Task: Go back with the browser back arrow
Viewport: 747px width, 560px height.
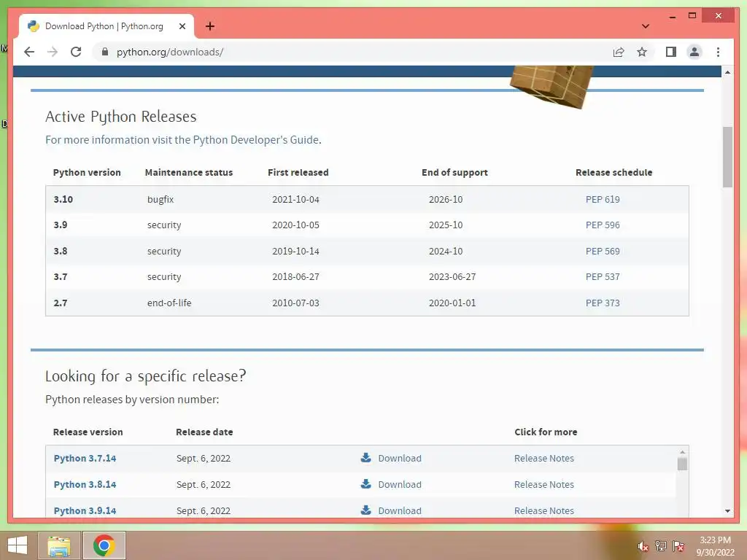Action: (29, 52)
